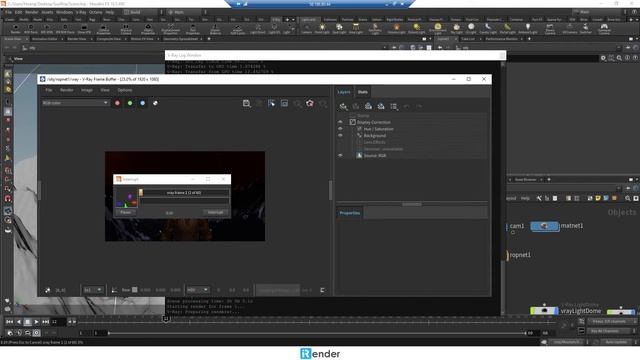640x360 pixels.
Task: Open the Houdini Windows menu
Action: point(64,12)
